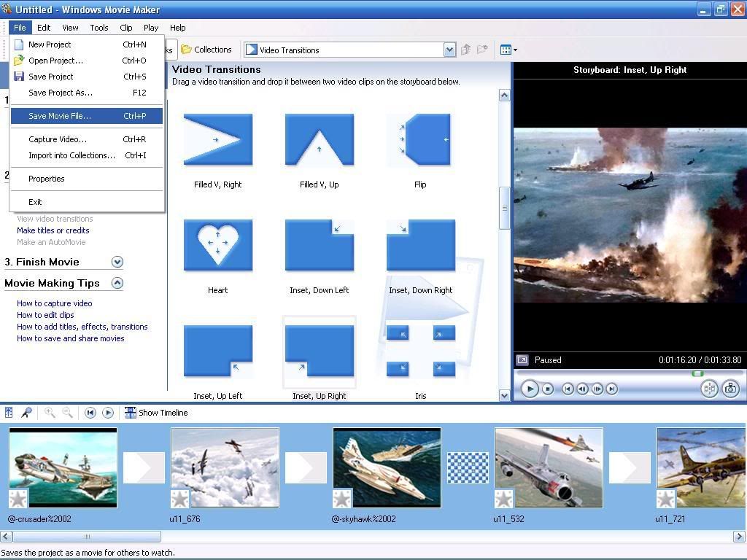Click the Save Project floppy icon
The image size is (747, 560).
18,76
